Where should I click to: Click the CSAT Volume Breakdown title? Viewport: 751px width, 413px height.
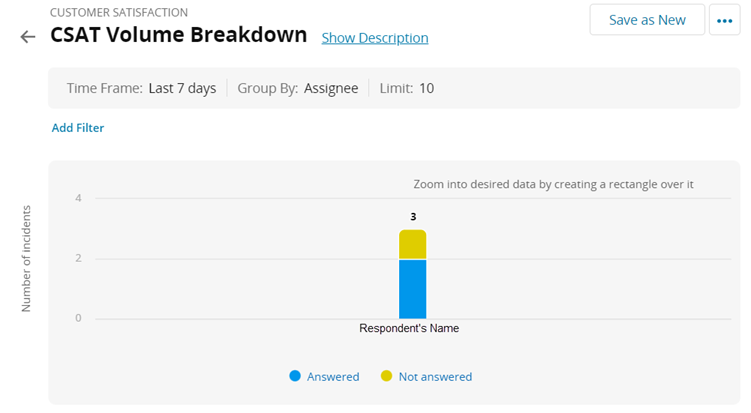tap(178, 35)
